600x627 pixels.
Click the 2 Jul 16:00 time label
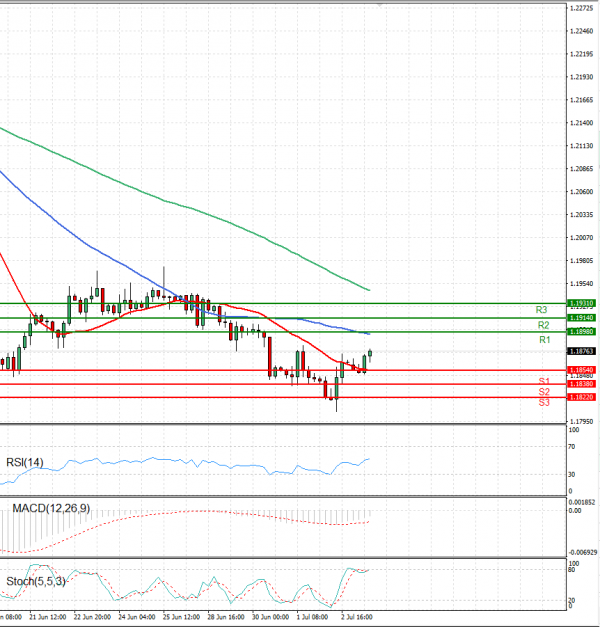[357, 617]
